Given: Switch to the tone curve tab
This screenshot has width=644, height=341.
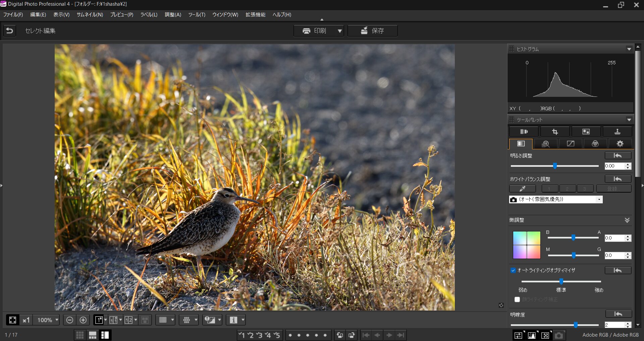Looking at the screenshot, I should tap(570, 144).
